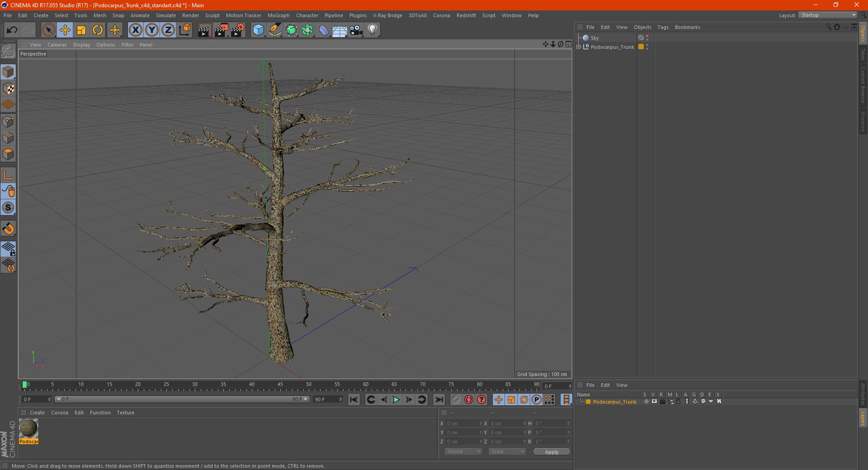This screenshot has height=470, width=868.
Task: Open viewport Cameras menu
Action: pyautogui.click(x=57, y=45)
